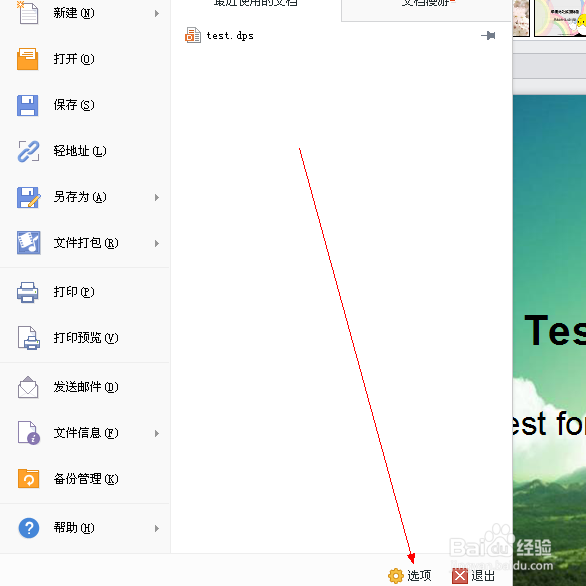The height and width of the screenshot is (586, 586).
Task: Expand the 文件打包(R) submenu arrow
Action: coord(157,243)
